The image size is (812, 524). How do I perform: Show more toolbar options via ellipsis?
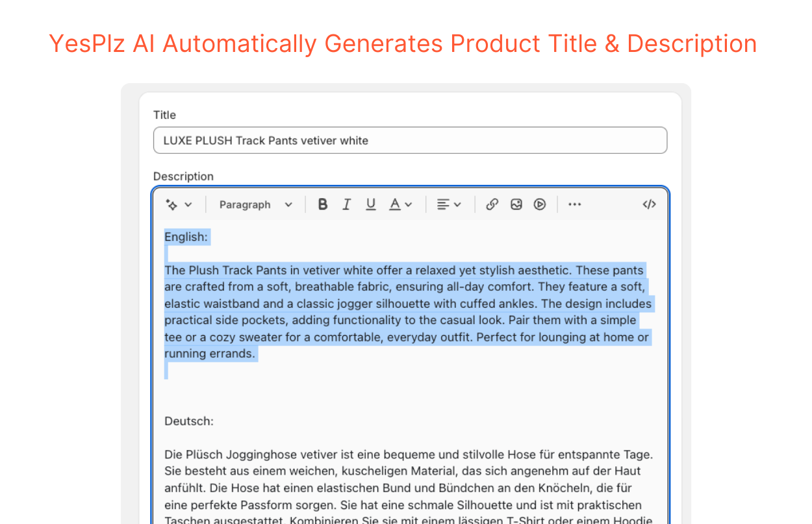(574, 204)
